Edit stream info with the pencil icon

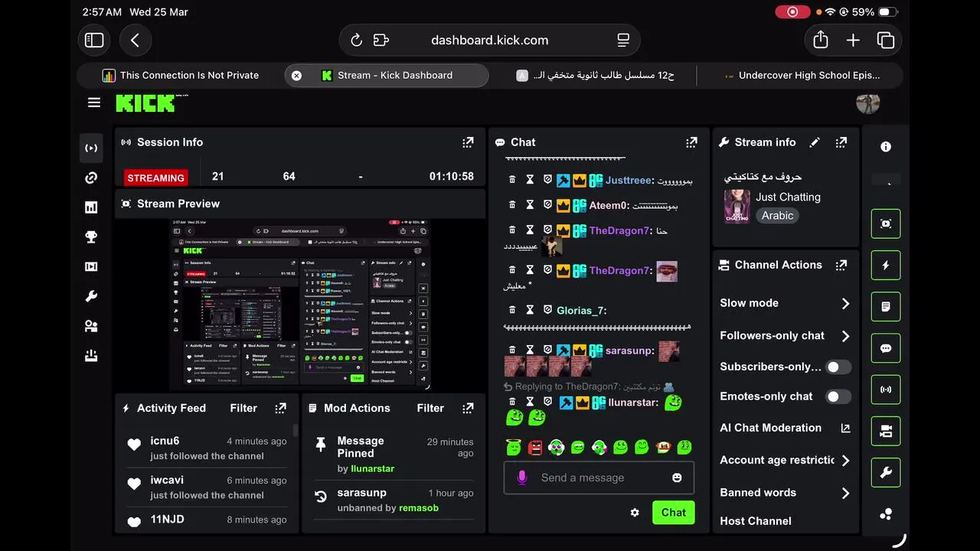[x=815, y=142]
